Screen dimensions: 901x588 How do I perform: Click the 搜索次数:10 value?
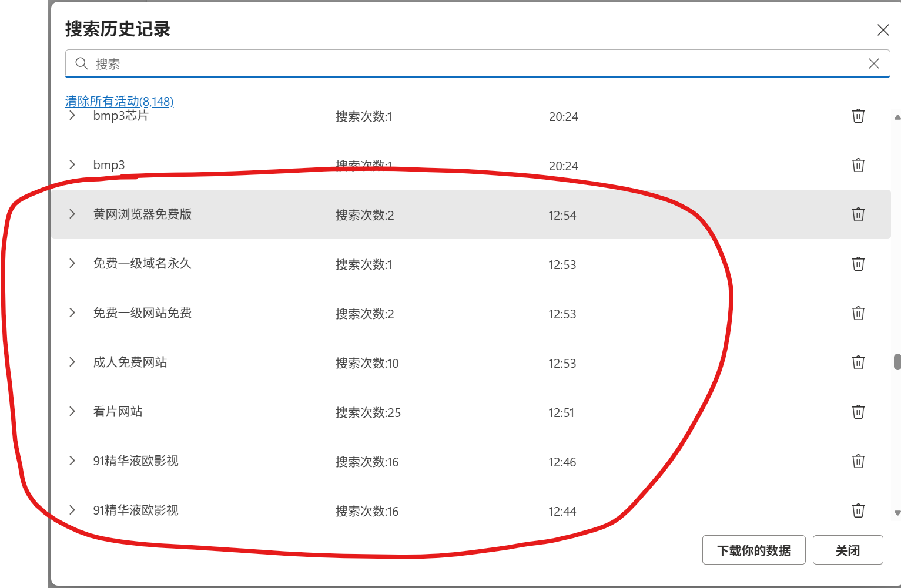pyautogui.click(x=367, y=363)
